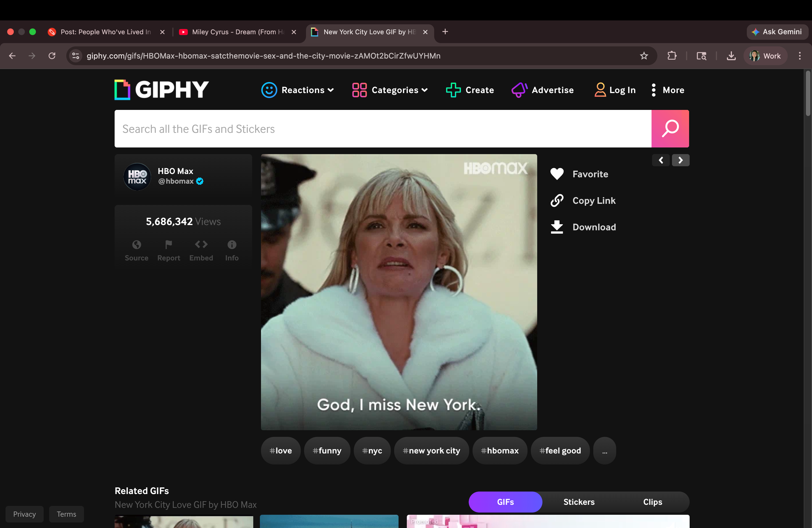
Task: Go to the previous GIF with the left chevron
Action: pos(661,160)
